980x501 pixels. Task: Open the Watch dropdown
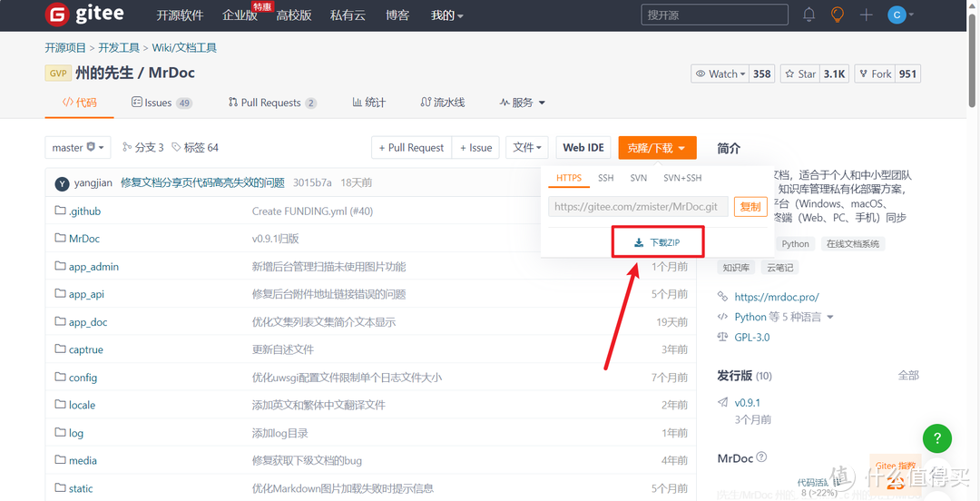(x=720, y=74)
